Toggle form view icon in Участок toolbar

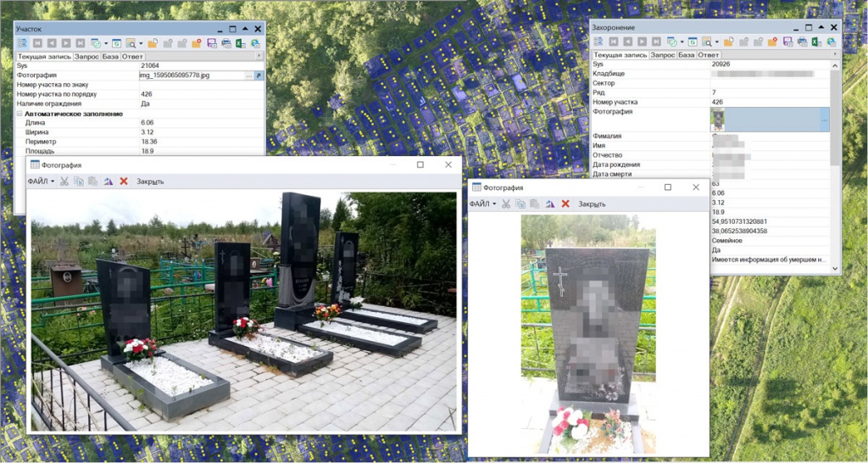click(x=22, y=43)
